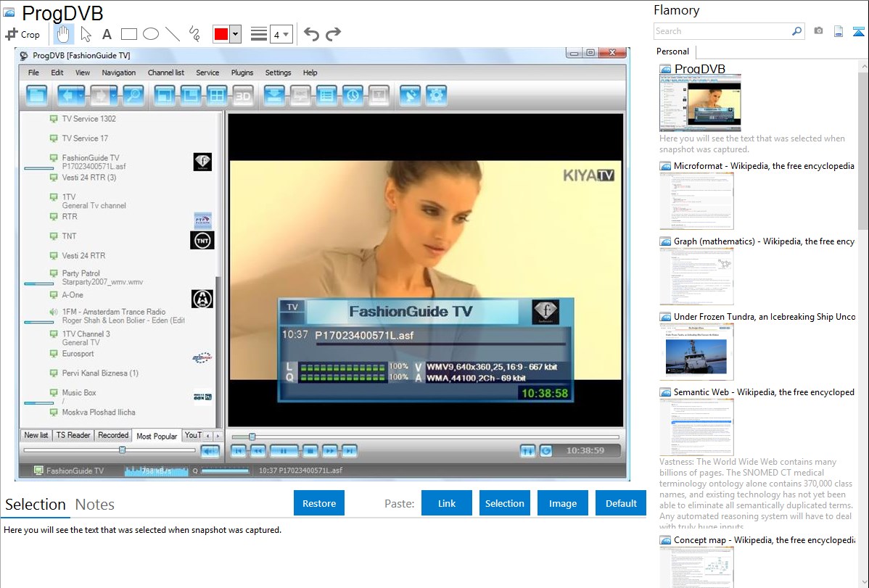Select the Moskva Ploshad Ilicha channel

(98, 413)
